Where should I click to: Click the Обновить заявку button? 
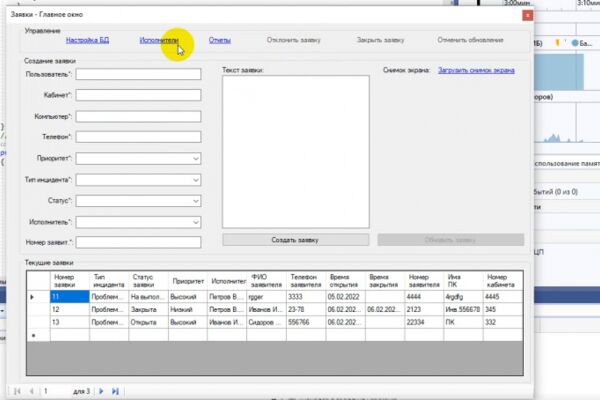[x=450, y=240]
